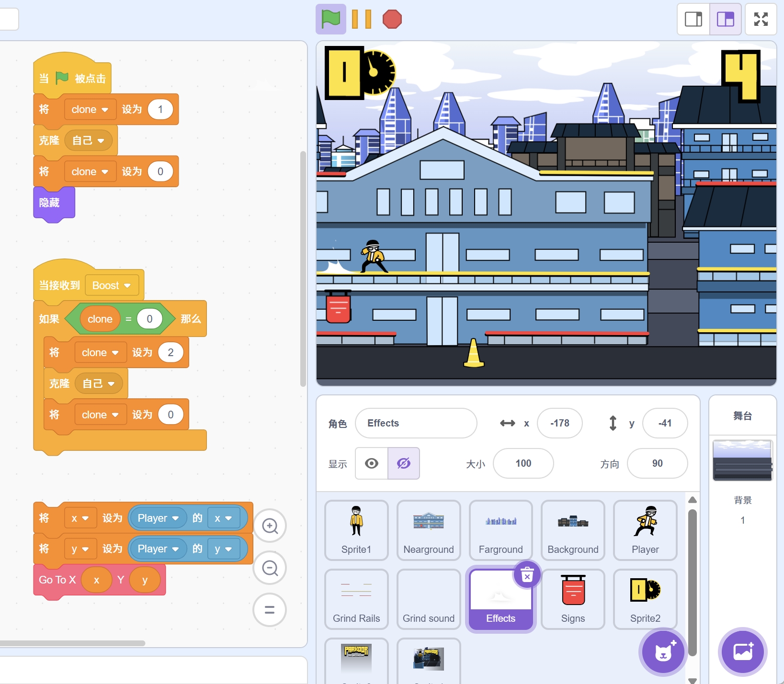The height and width of the screenshot is (684, 784).
Task: Click the red stop sign button
Action: coord(392,20)
